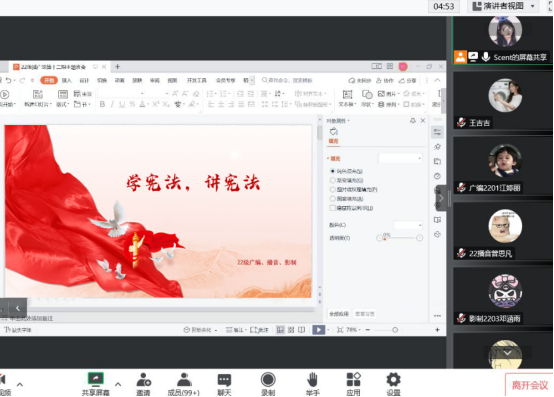Expand the participant list down chevron
The width and height of the screenshot is (554, 397).
click(507, 353)
